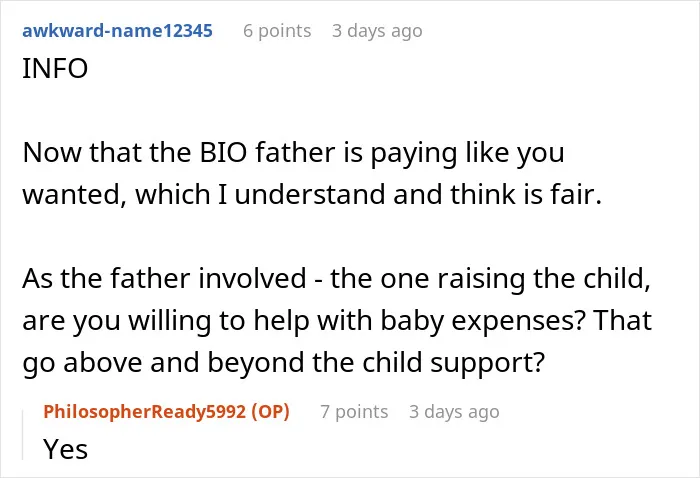
Task: Open awkward-name12345's user profile
Action: coord(117,31)
